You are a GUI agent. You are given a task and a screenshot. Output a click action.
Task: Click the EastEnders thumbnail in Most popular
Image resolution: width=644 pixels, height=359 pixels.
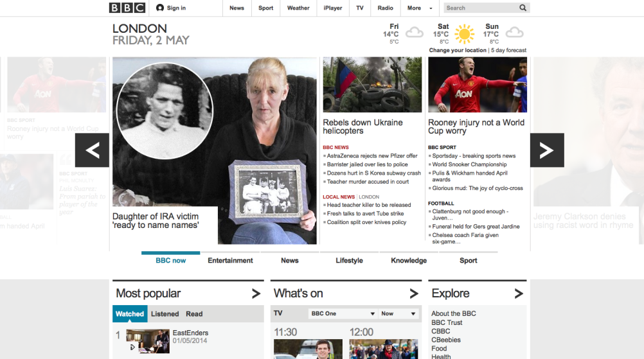tap(148, 342)
